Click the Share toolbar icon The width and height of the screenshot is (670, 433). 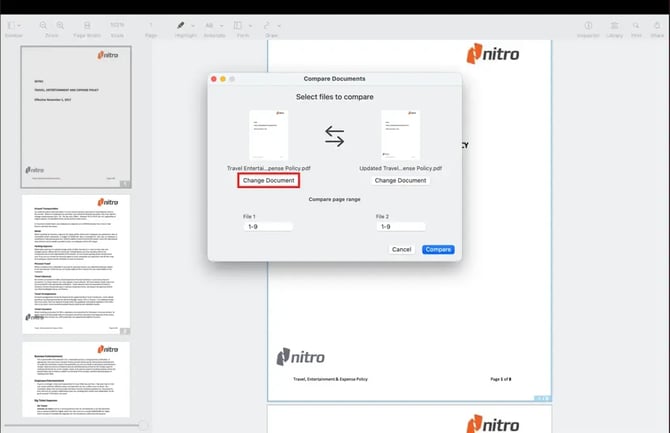coord(657,26)
